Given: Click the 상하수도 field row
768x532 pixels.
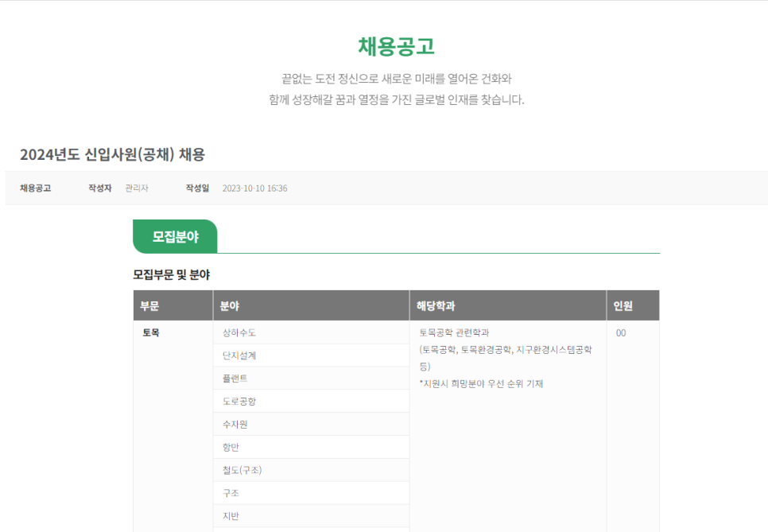Looking at the screenshot, I should point(312,332).
